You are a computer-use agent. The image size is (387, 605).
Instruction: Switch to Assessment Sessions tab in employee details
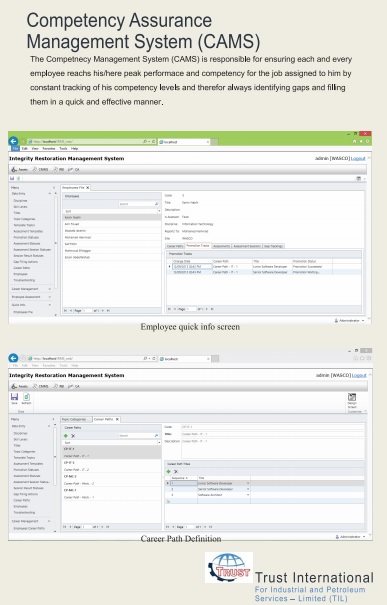coord(247,246)
